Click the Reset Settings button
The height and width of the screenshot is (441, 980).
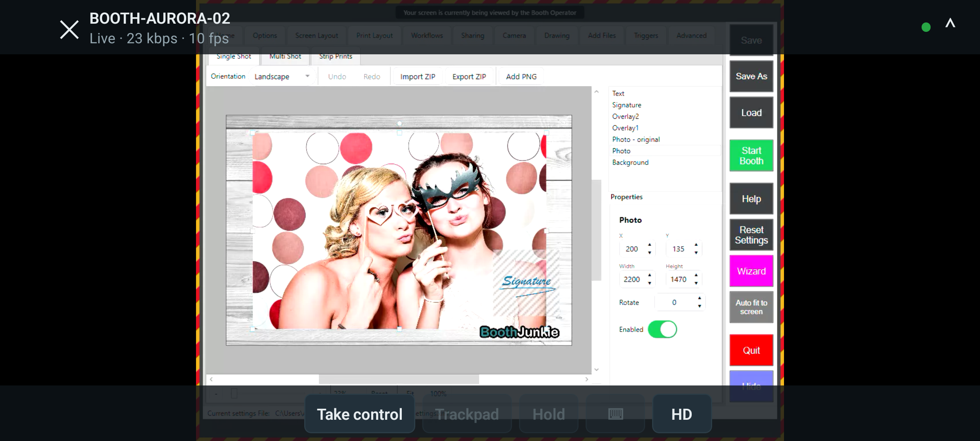click(751, 235)
